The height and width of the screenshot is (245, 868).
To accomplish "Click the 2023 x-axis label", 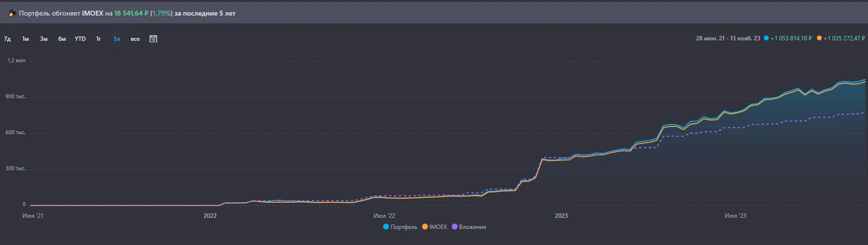I will (561, 215).
